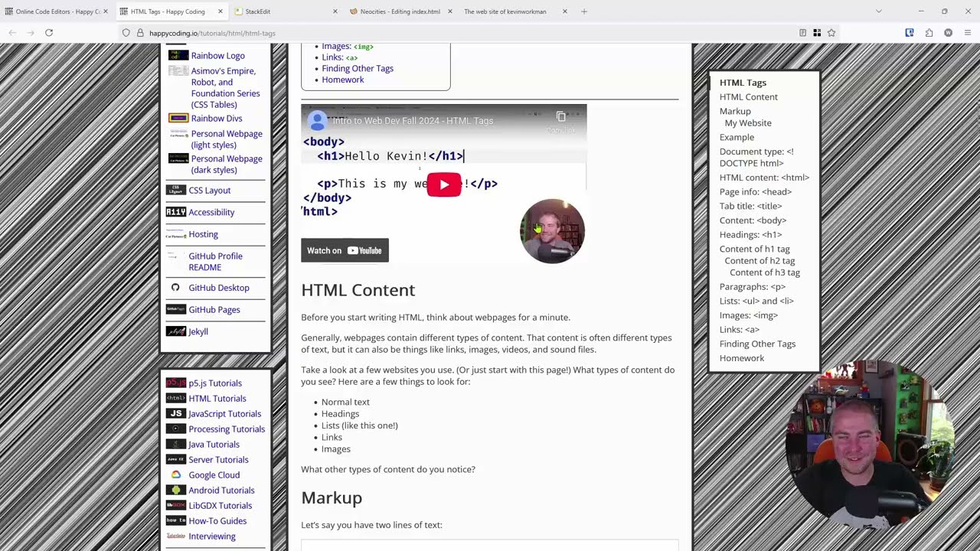The image size is (980, 551).
Task: Select Content of h3 tag in sidebar
Action: [x=765, y=272]
